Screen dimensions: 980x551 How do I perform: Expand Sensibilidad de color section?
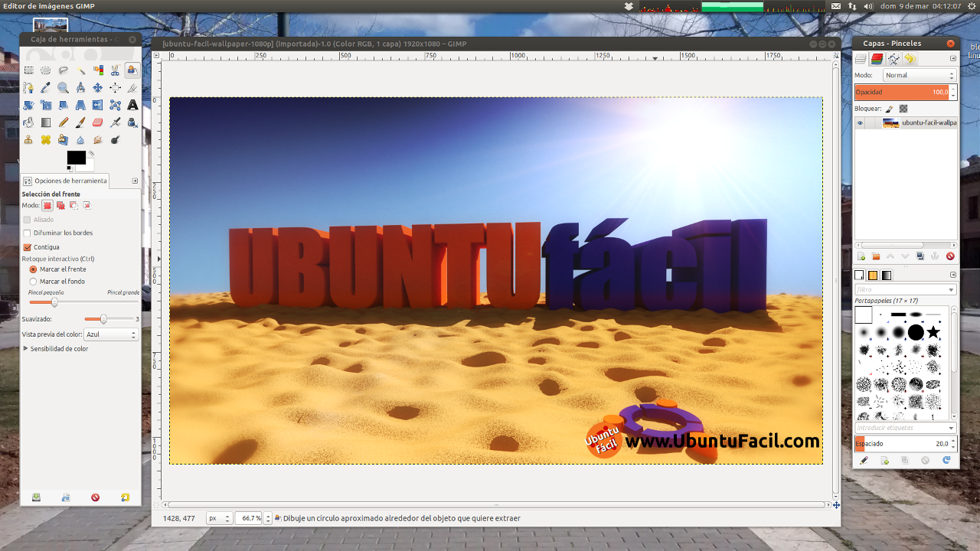(25, 348)
